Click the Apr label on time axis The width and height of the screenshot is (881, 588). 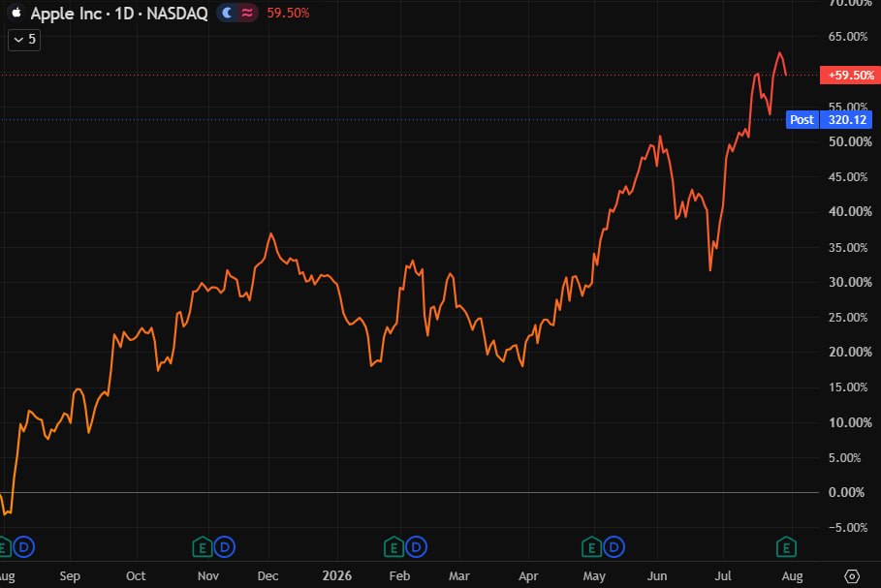(x=528, y=576)
